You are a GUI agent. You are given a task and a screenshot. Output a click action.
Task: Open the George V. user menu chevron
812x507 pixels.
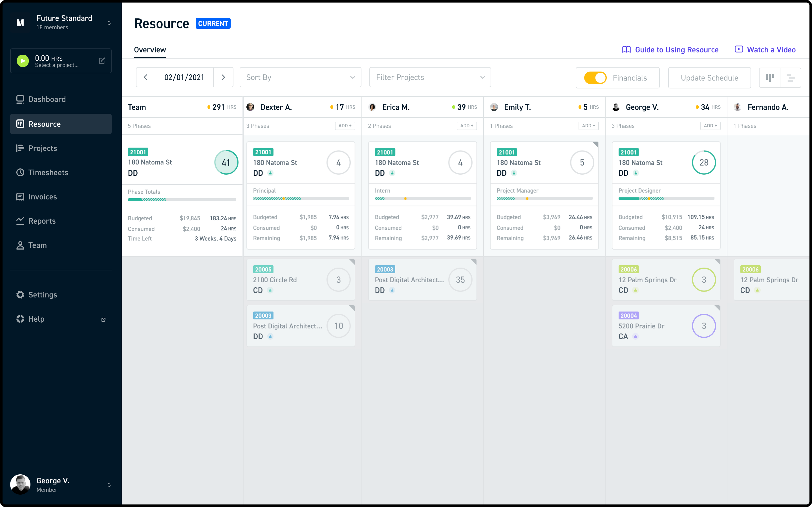tap(109, 484)
